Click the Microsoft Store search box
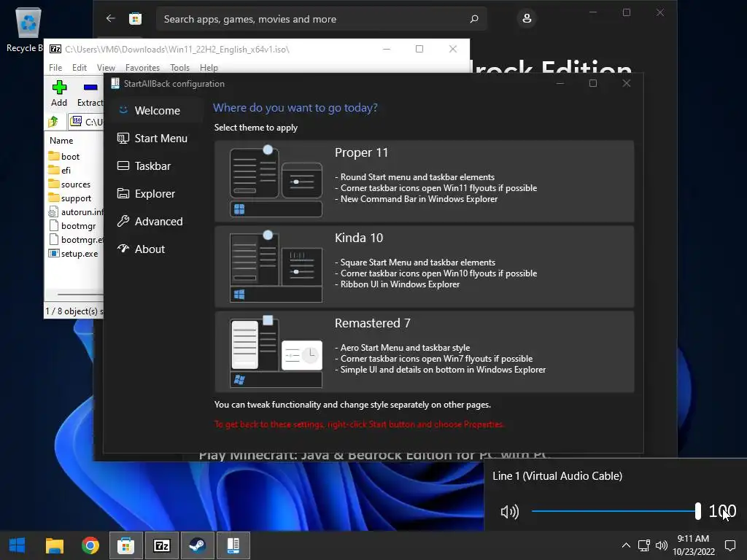The width and height of the screenshot is (747, 560). pyautogui.click(x=321, y=19)
